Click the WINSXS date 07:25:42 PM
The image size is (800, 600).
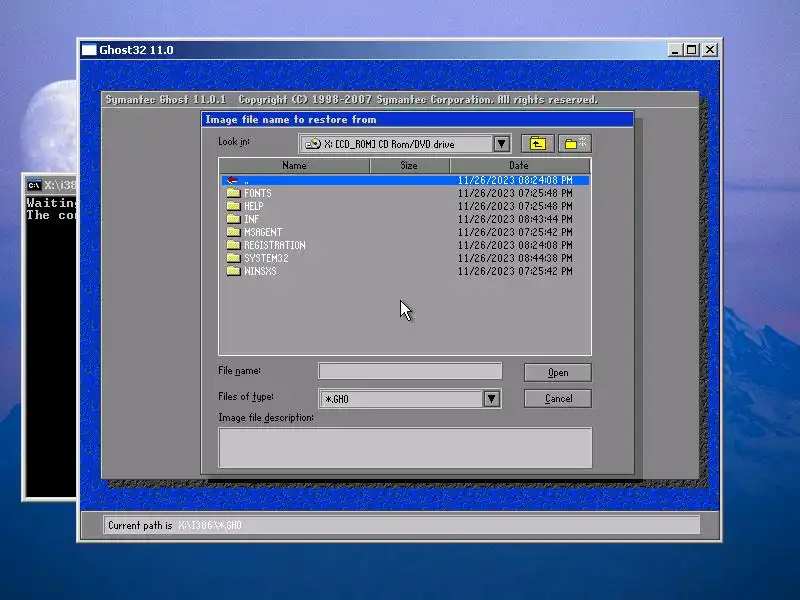click(515, 271)
